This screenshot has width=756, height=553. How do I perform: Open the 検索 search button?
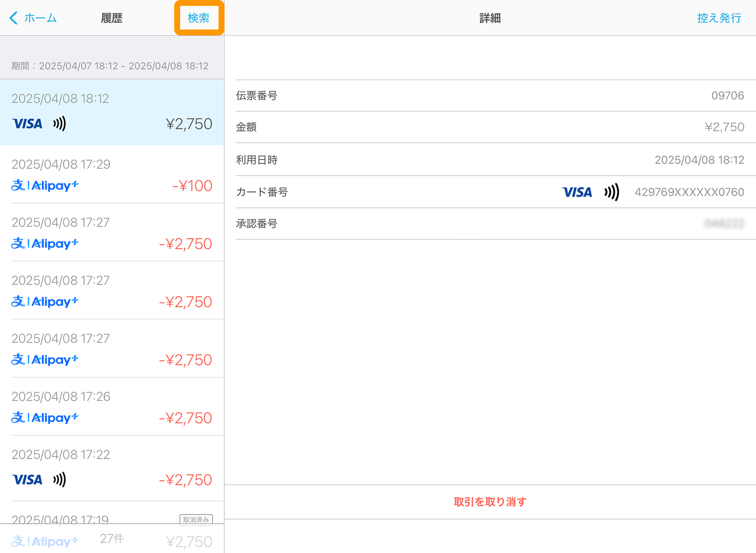click(x=198, y=18)
